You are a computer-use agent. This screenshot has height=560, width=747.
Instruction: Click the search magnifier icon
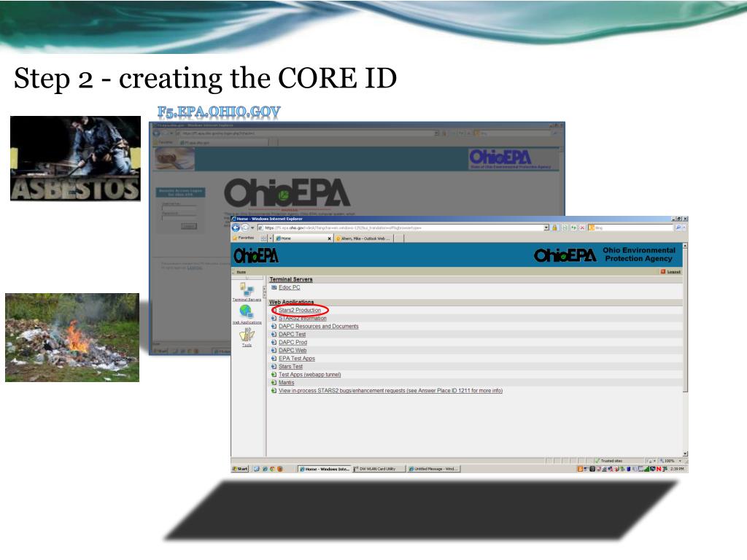click(678, 227)
